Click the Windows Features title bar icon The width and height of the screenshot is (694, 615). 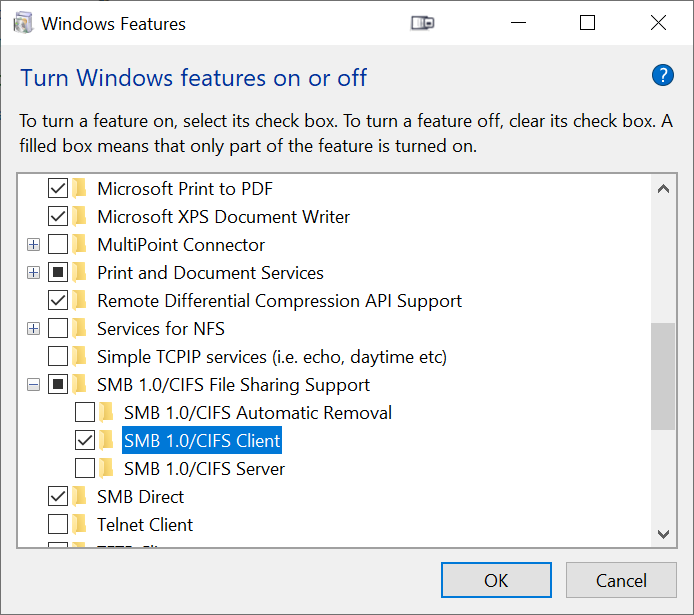23,23
